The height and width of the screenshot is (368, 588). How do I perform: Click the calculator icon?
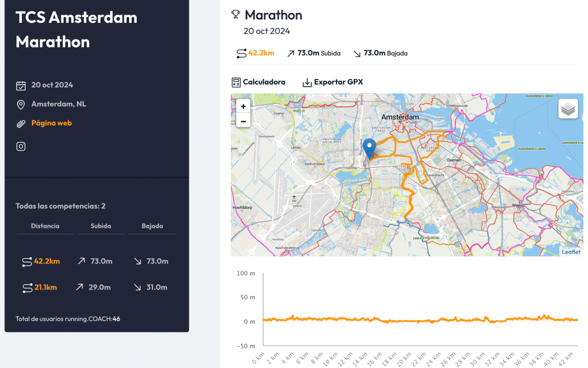click(236, 82)
